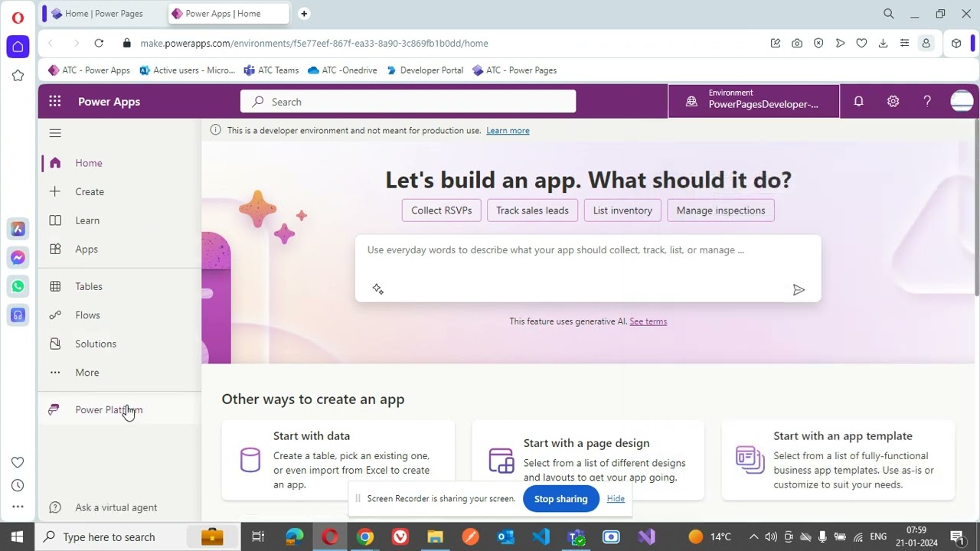Open Task View on the taskbar
The width and height of the screenshot is (980, 551).
[x=258, y=536]
